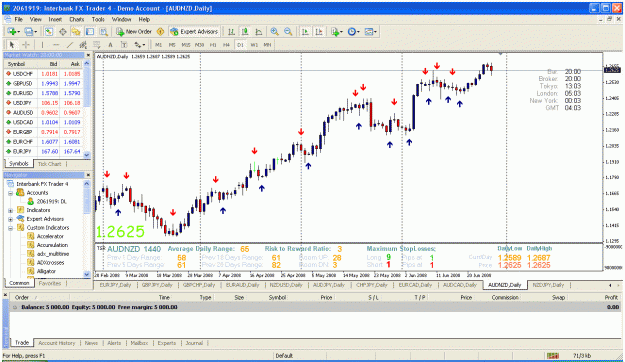Open the Periods clock dropdown
Viewport: 625px width, 362px height.
pyautogui.click(x=354, y=31)
